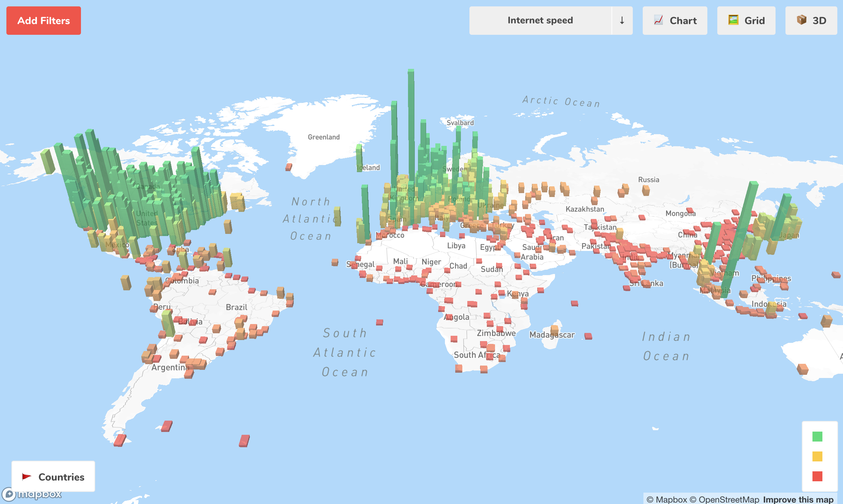Image resolution: width=843 pixels, height=504 pixels.
Task: Open the Improve this map link
Action: [x=798, y=499]
